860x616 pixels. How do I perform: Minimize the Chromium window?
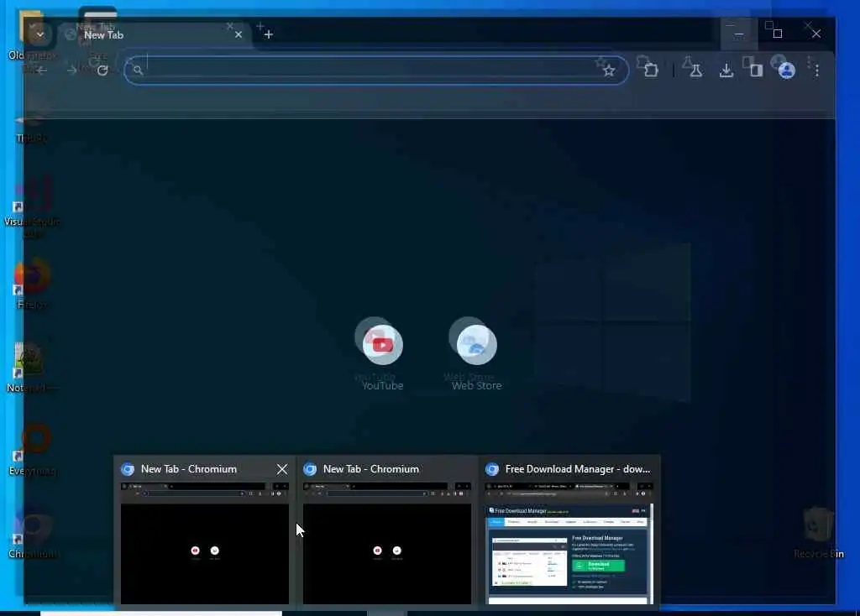tap(739, 34)
